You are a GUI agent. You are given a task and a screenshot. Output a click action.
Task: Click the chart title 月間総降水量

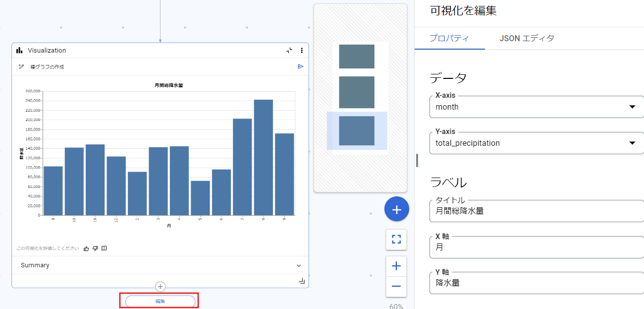tap(168, 85)
